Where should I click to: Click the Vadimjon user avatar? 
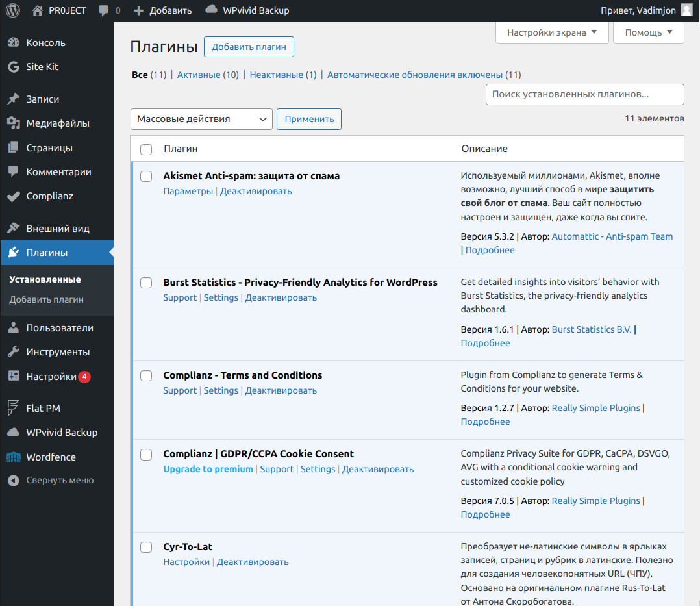(686, 10)
